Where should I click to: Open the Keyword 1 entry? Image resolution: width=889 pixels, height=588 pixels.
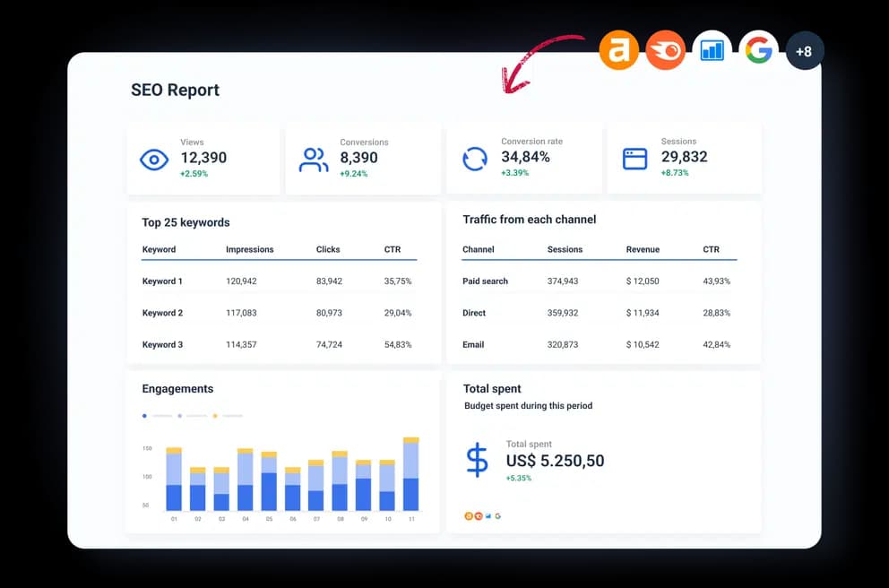pyautogui.click(x=163, y=281)
